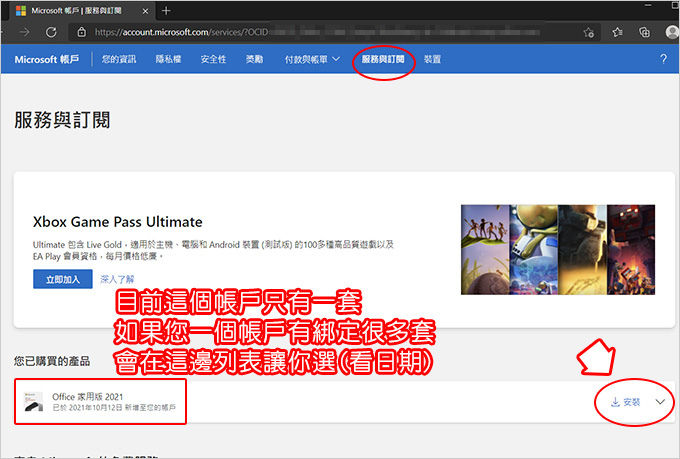Close the Microsoft 帳戶 browser tab
The width and height of the screenshot is (680, 459).
[x=145, y=11]
